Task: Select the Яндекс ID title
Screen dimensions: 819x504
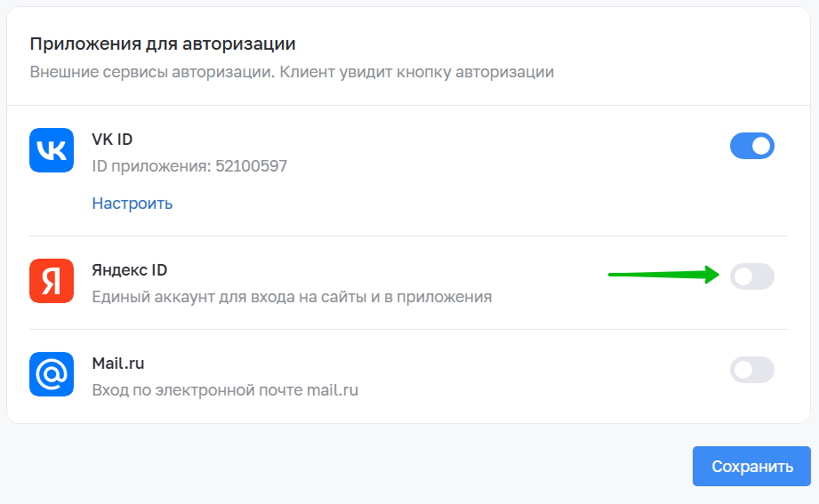Action: click(130, 270)
